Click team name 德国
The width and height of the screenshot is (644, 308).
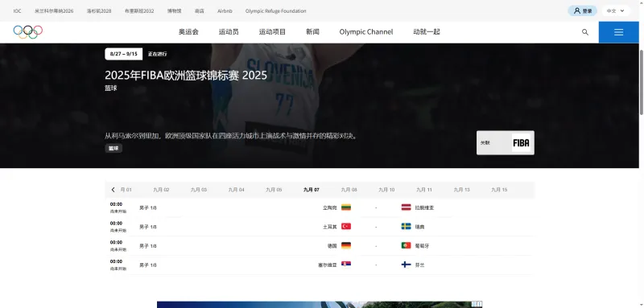[332, 246]
